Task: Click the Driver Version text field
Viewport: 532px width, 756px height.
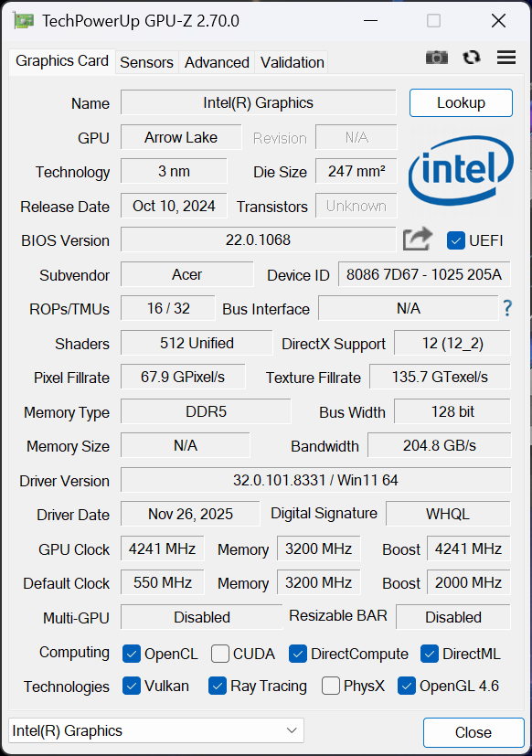Action: click(x=315, y=480)
